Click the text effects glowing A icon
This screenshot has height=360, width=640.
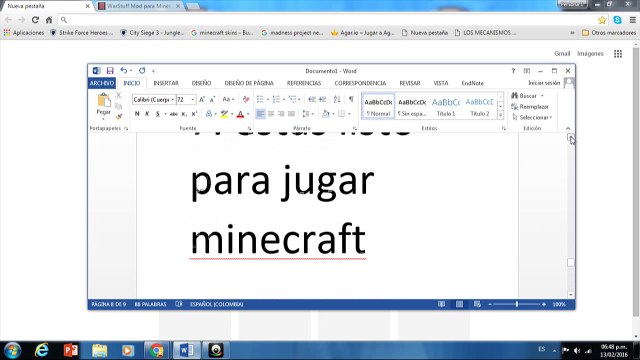coord(209,114)
